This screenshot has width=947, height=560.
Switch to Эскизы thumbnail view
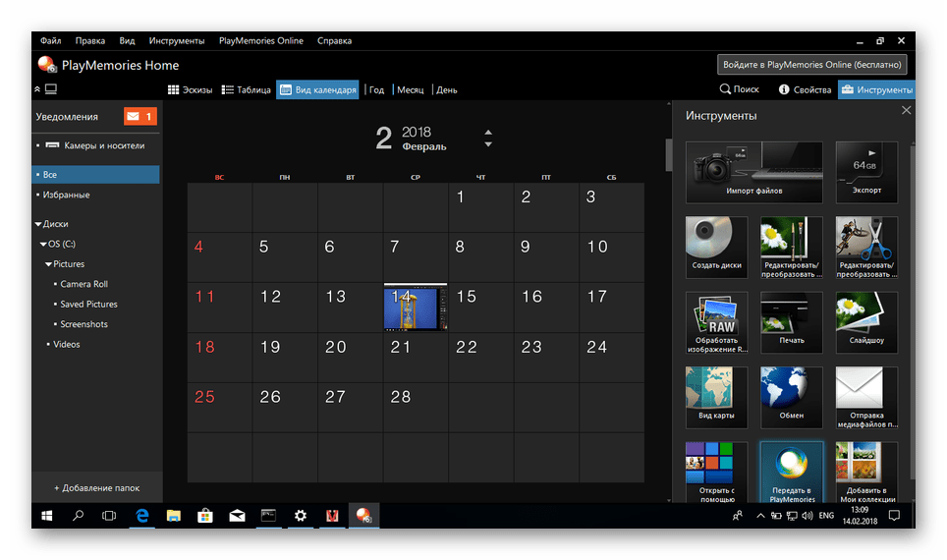(x=191, y=89)
